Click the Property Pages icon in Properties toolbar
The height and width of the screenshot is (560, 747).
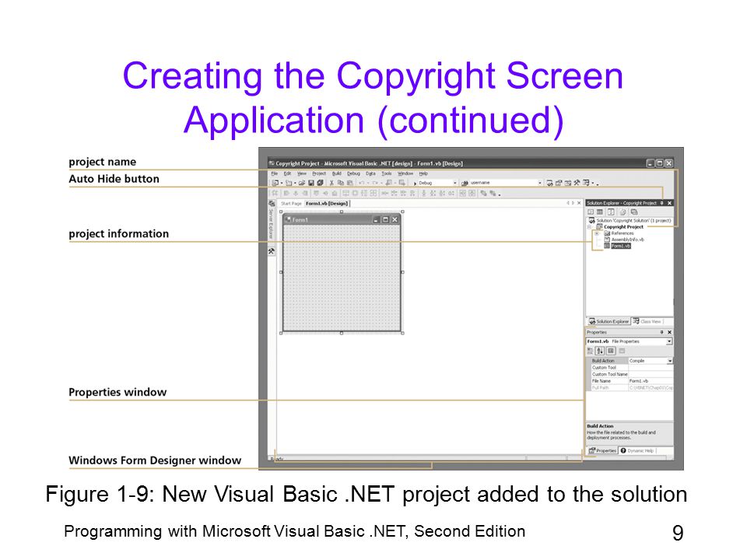622,351
